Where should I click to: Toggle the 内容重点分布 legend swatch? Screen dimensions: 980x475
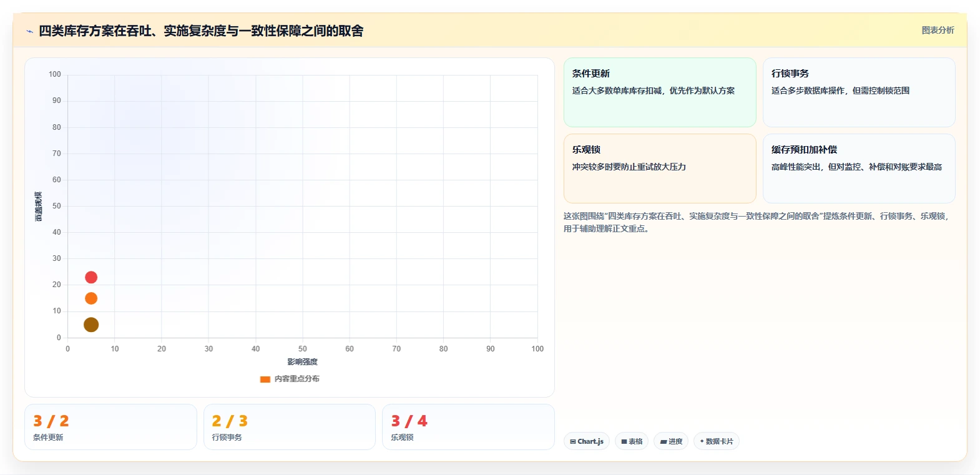point(265,379)
